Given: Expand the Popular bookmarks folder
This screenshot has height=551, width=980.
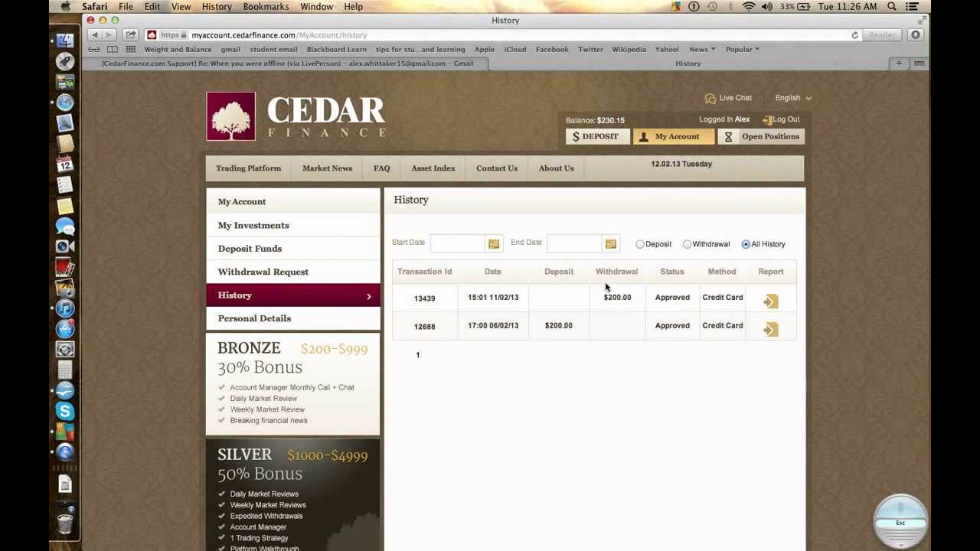Looking at the screenshot, I should (742, 49).
